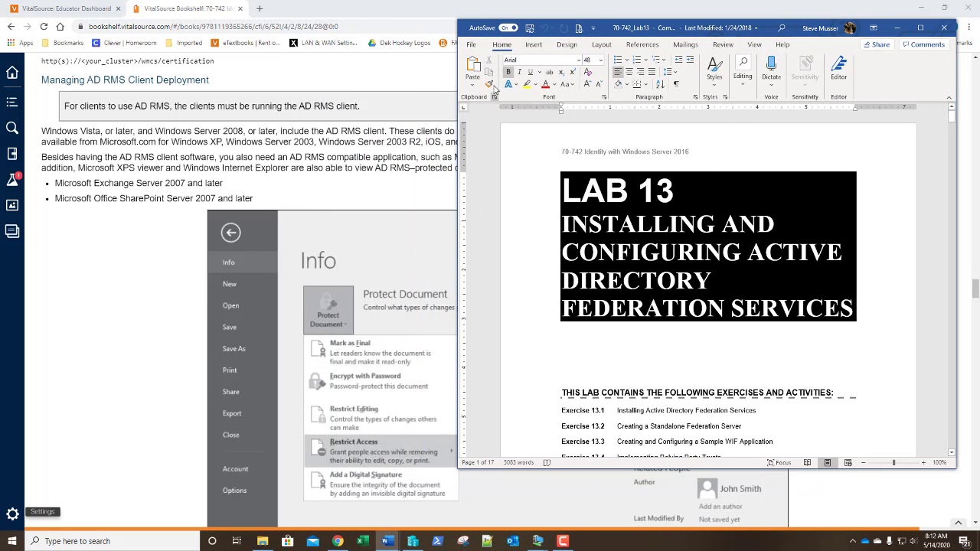The width and height of the screenshot is (980, 551).
Task: Align text left in Paragraph group
Action: coord(618,72)
